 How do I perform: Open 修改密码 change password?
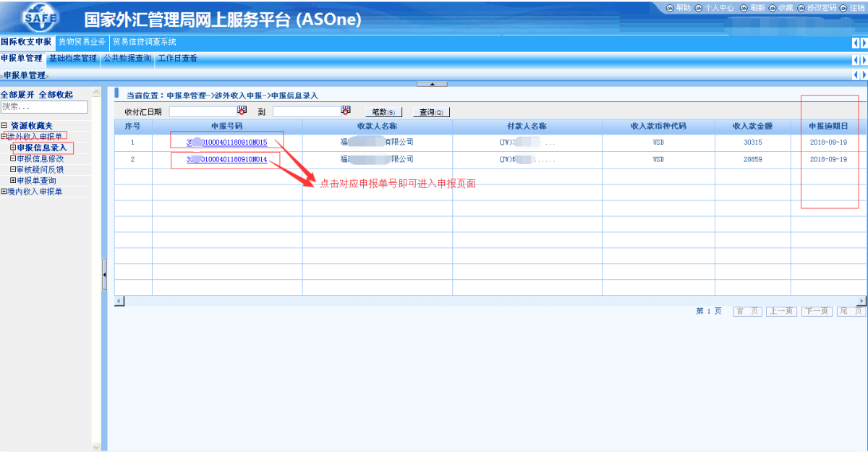(801, 8)
